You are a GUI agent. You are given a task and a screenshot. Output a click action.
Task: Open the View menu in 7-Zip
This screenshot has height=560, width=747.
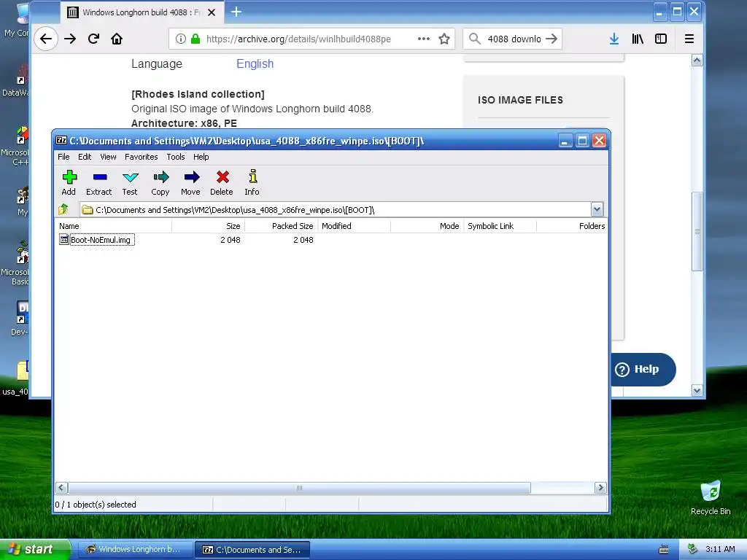(108, 157)
